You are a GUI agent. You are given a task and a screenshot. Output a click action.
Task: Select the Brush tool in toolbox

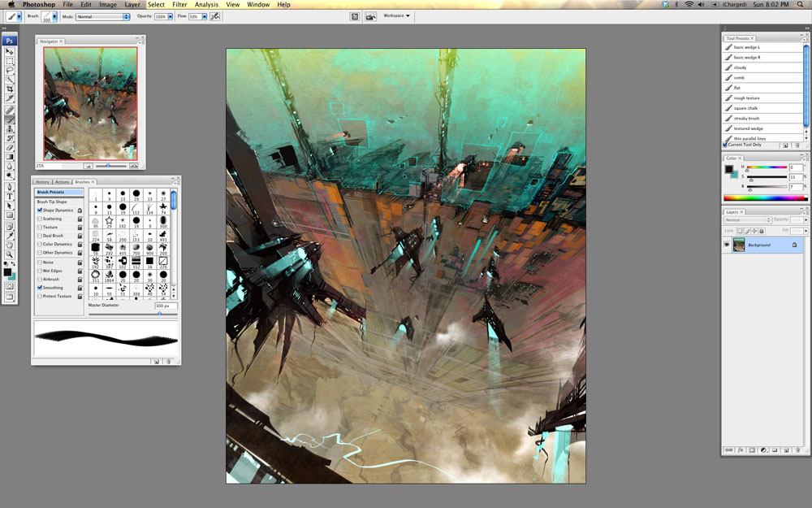(9, 119)
